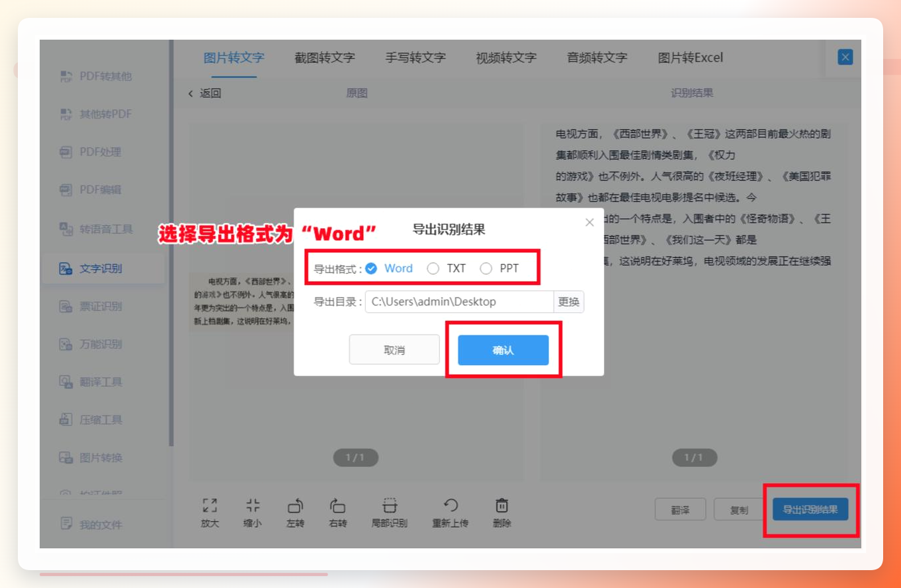Select TXT as the export format

(x=447, y=268)
